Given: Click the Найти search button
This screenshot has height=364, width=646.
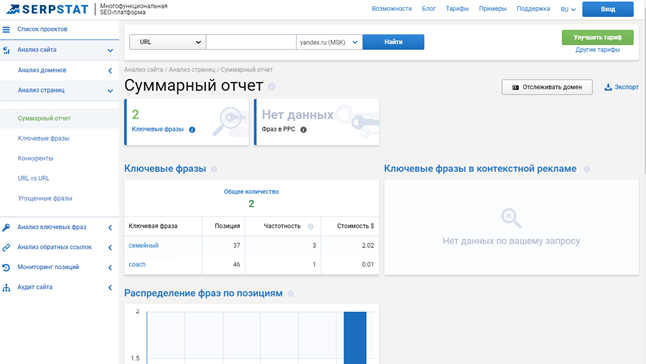Looking at the screenshot, I should 393,42.
